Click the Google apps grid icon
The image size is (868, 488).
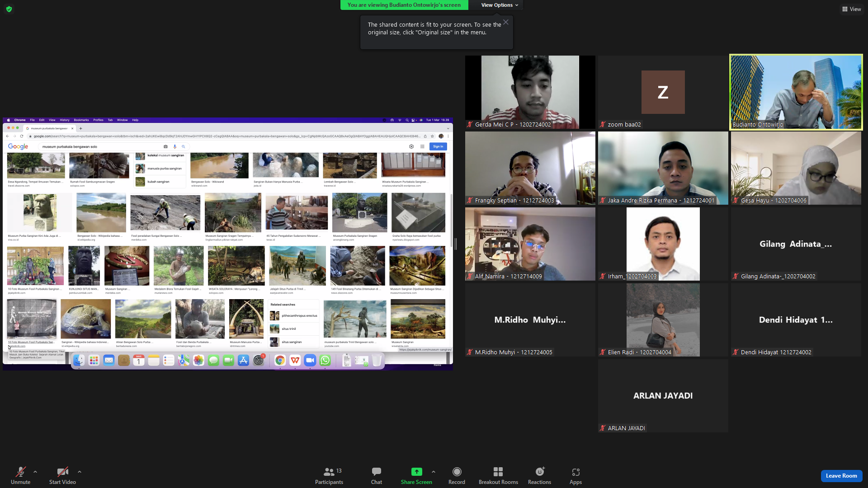422,147
